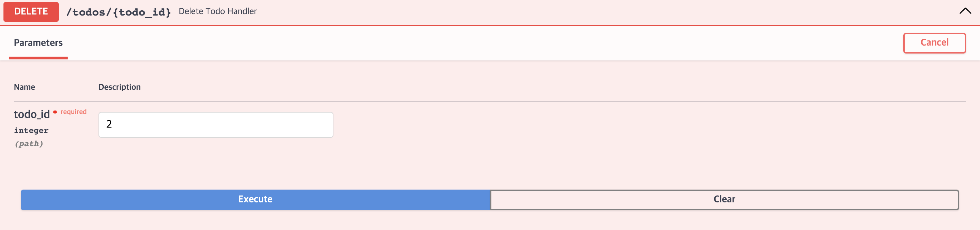Click the red DELETE method badge
980x230 pixels.
31,11
